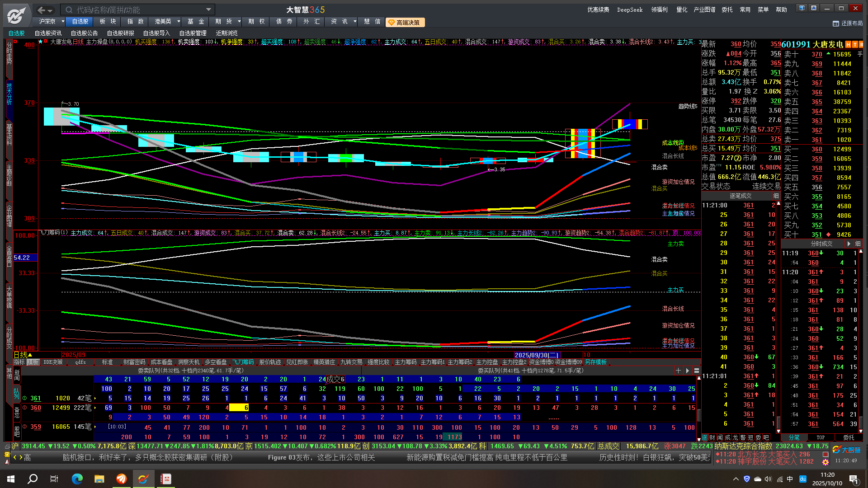This screenshot has height=488, width=868.
Task: Toggle the 指标 indicator mode button
Action: point(19,362)
